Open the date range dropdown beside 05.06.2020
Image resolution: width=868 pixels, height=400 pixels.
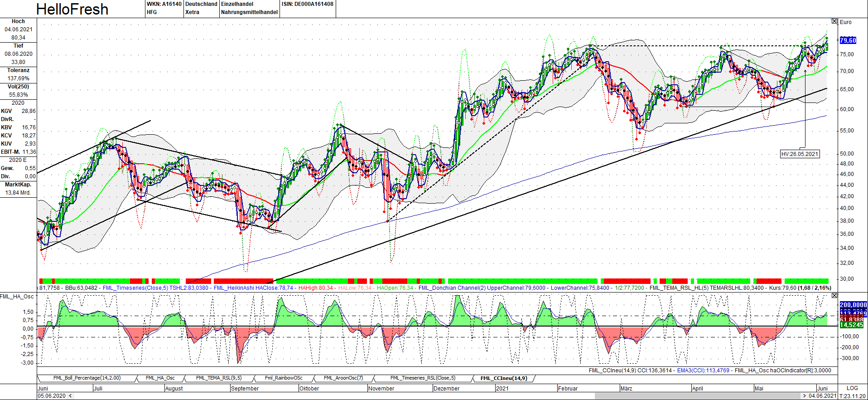point(70,396)
